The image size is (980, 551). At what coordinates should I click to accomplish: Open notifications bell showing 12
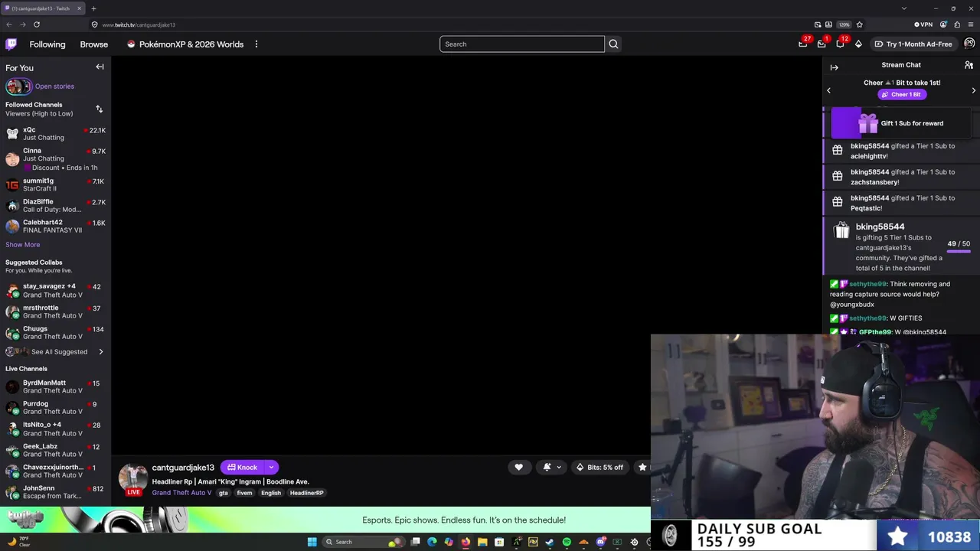[840, 44]
